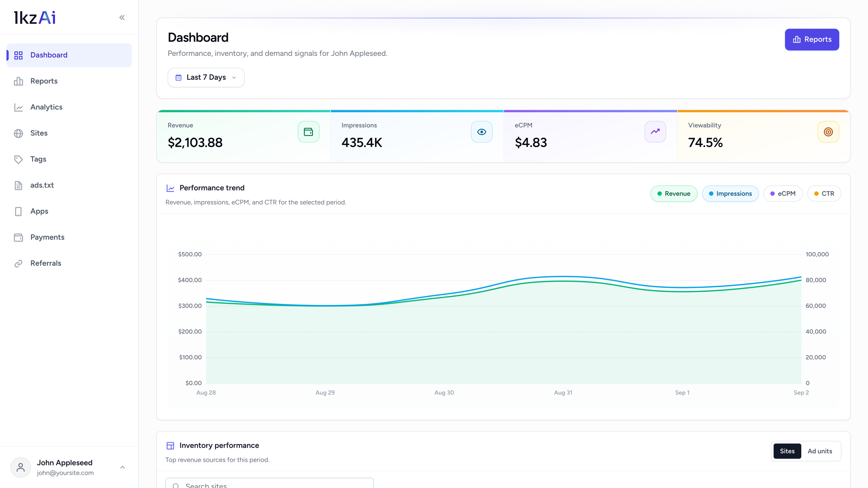The width and height of the screenshot is (868, 488).
Task: Switch to the Ad units tab
Action: coord(820,451)
